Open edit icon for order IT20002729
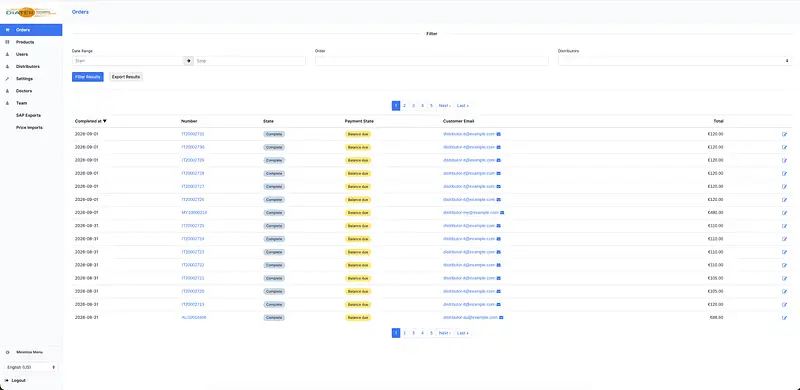This screenshot has width=800, height=390. click(x=784, y=160)
